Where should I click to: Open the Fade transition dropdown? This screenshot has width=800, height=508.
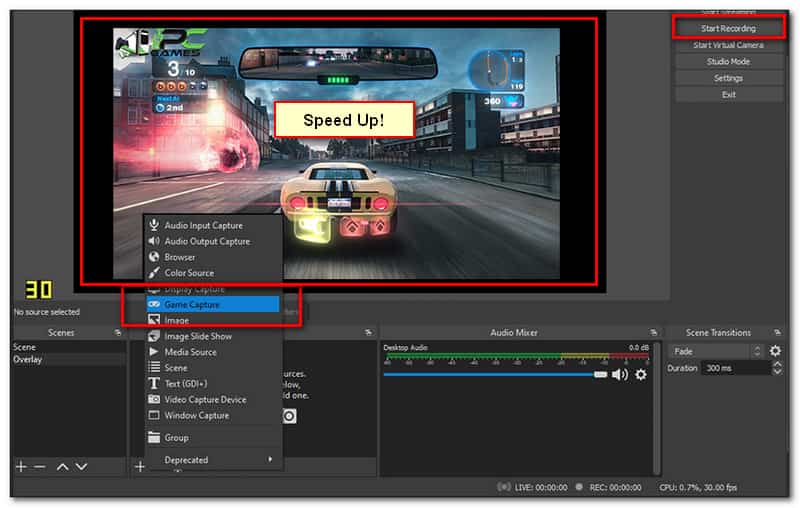[x=716, y=351]
